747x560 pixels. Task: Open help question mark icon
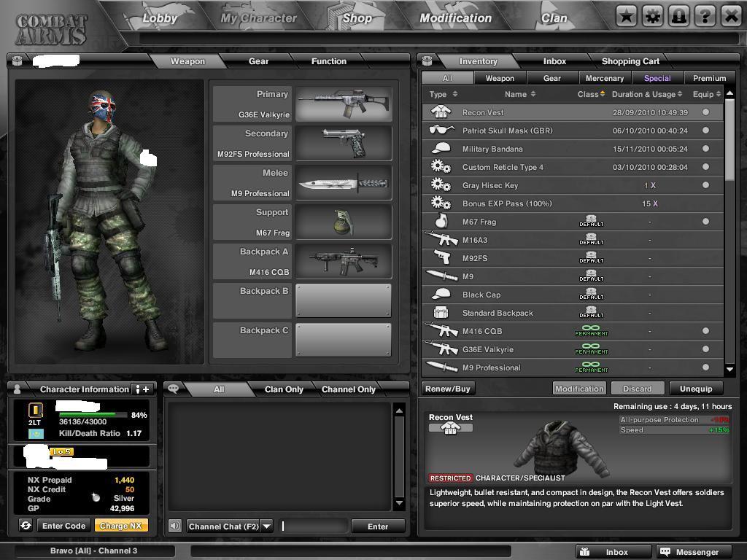705,17
